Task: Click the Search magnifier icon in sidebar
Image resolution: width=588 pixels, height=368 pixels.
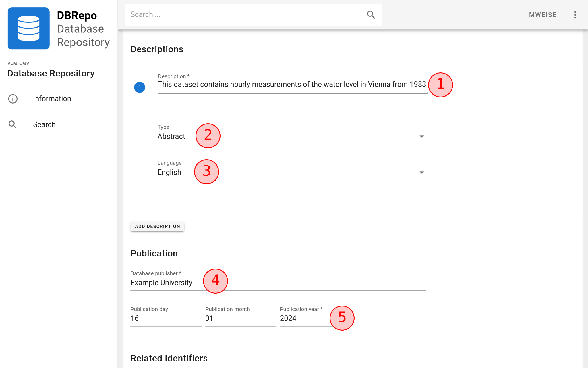Action: pos(13,124)
